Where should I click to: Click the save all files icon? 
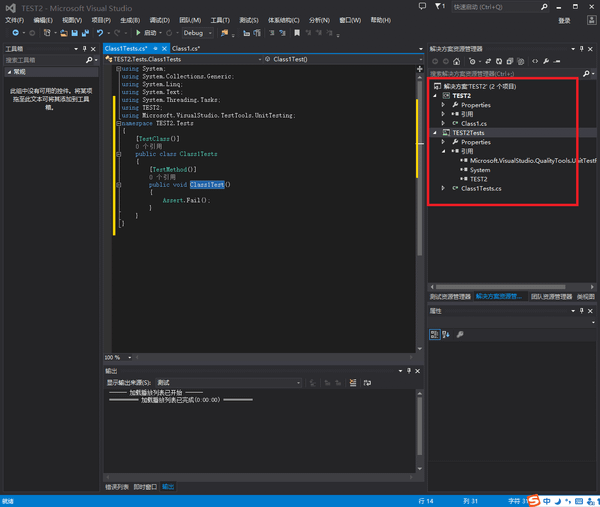pyautogui.click(x=85, y=33)
